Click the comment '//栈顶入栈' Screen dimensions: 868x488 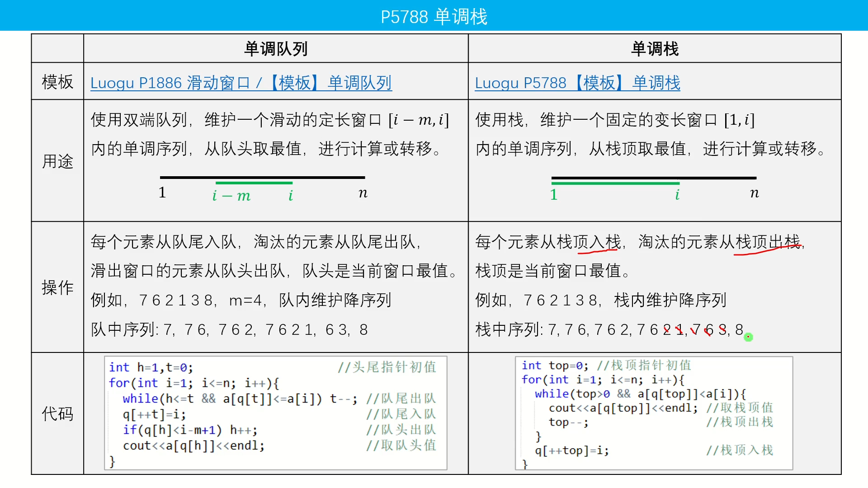[740, 450]
